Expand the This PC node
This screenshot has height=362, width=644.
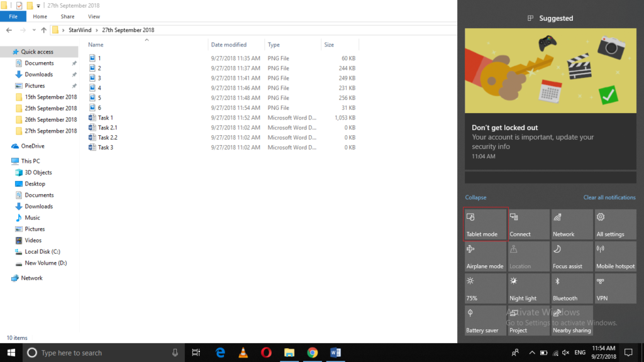coord(6,162)
